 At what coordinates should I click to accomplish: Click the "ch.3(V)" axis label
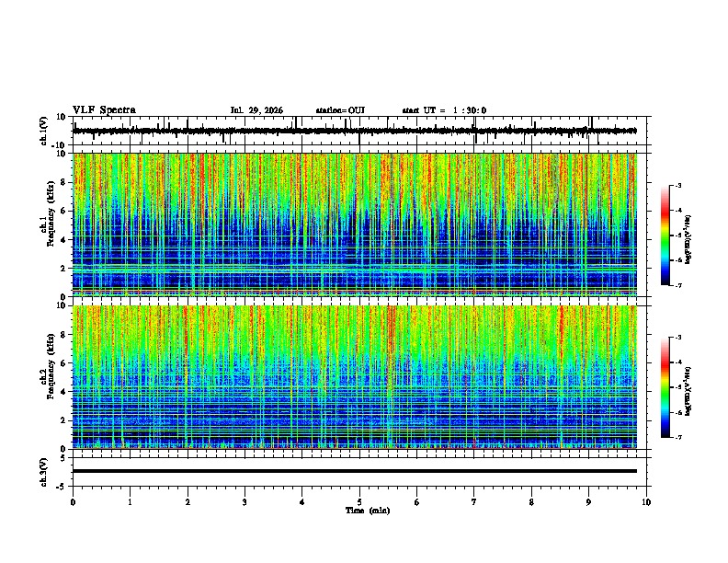(44, 472)
